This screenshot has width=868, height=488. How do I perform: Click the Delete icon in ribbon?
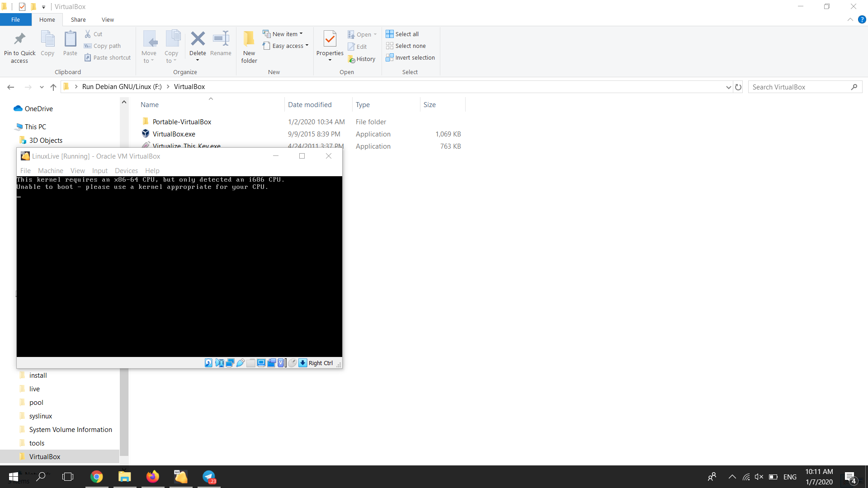(198, 39)
